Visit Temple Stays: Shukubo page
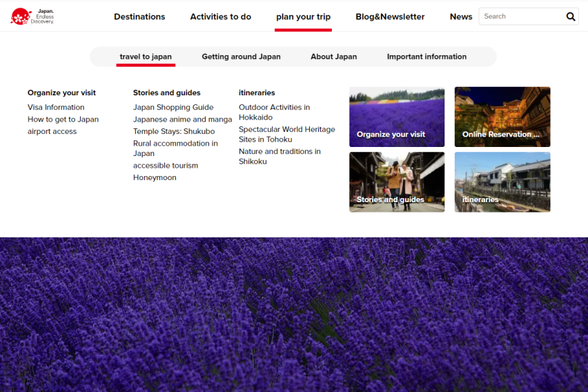 174,131
